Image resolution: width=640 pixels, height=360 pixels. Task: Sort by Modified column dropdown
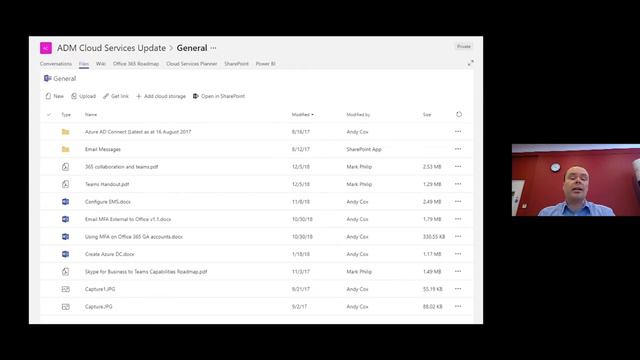point(303,115)
